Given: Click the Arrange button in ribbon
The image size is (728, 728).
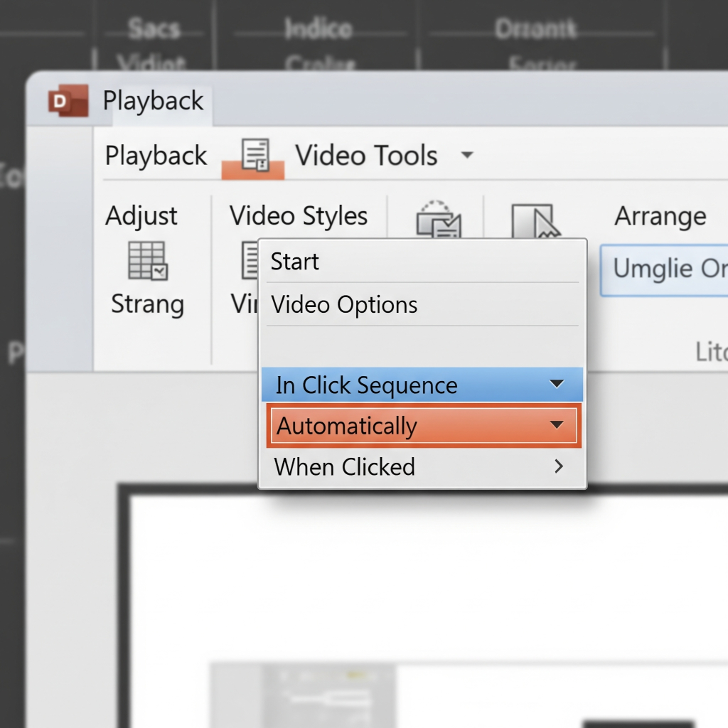Looking at the screenshot, I should [x=660, y=215].
